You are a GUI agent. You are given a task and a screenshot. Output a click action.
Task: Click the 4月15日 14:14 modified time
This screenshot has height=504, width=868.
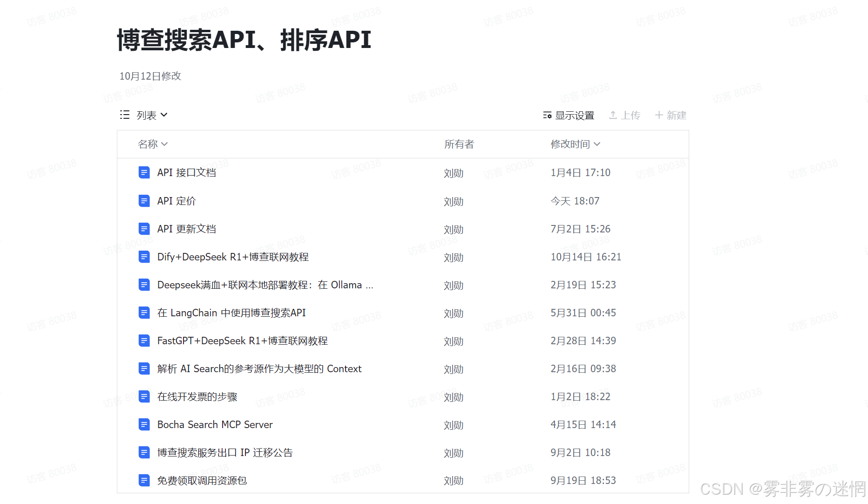[x=583, y=424]
